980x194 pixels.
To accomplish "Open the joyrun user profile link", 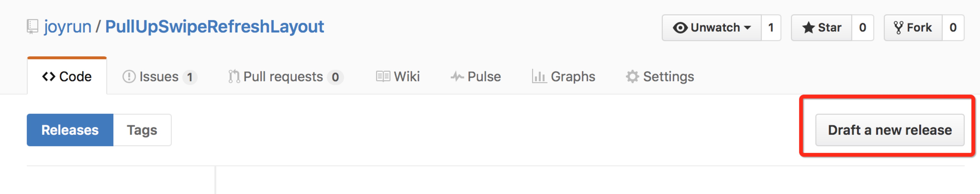I will click(67, 27).
